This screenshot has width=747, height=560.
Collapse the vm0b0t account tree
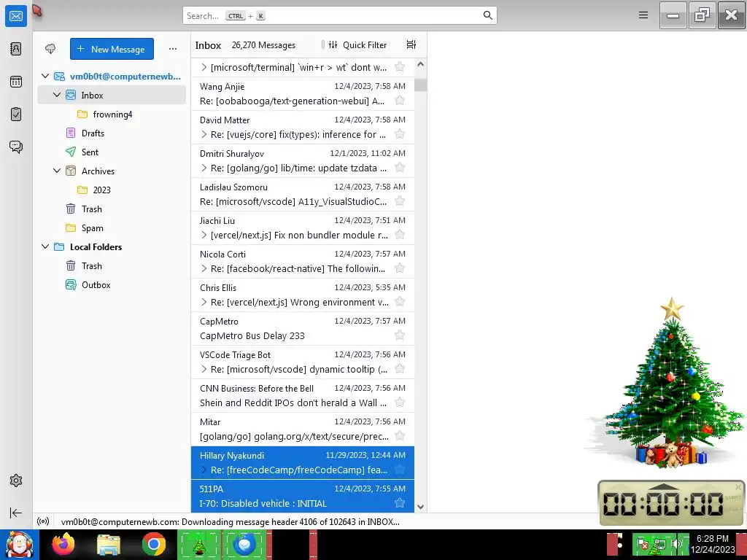click(45, 76)
